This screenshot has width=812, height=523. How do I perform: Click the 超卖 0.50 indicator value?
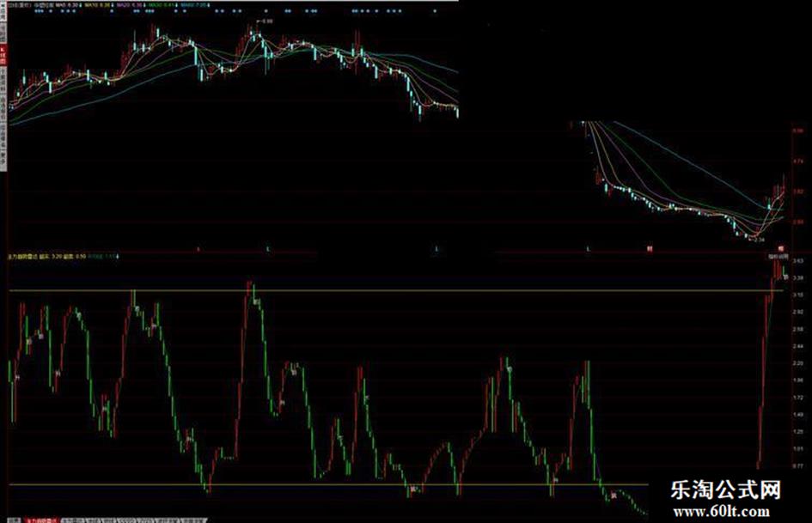[75, 256]
